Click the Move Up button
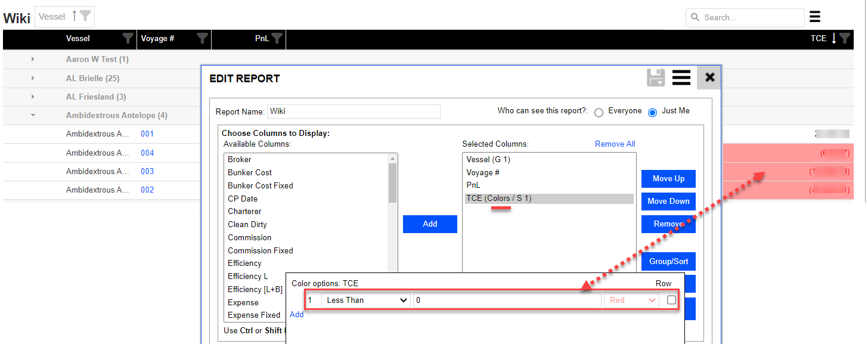 [668, 179]
